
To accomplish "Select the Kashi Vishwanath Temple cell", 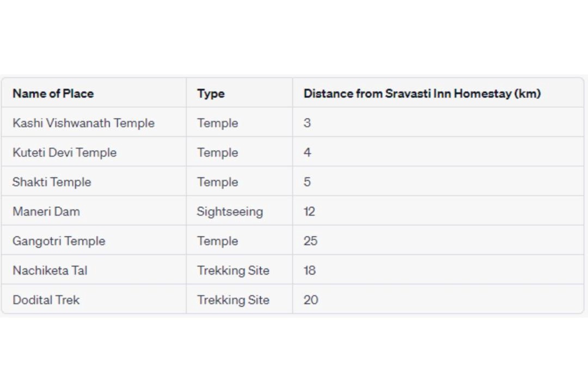I will coord(83,123).
